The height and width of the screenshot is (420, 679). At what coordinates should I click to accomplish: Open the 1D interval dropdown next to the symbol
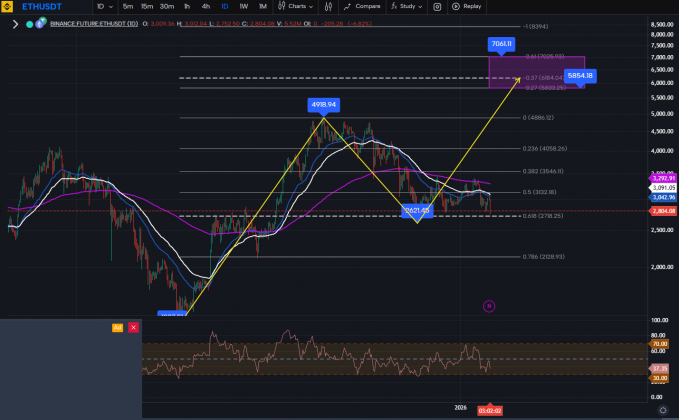pyautogui.click(x=101, y=7)
